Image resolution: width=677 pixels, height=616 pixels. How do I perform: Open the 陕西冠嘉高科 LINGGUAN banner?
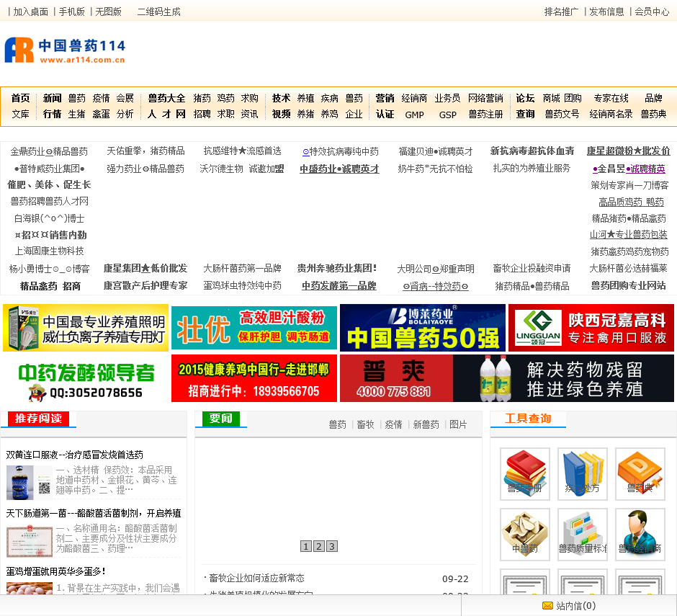tap(591, 328)
